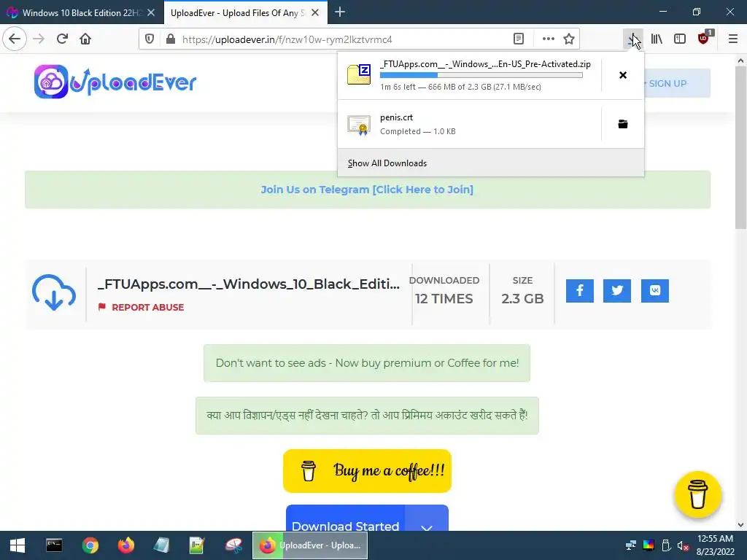747x560 pixels.
Task: Click the muted volume tray icon
Action: pos(683,545)
